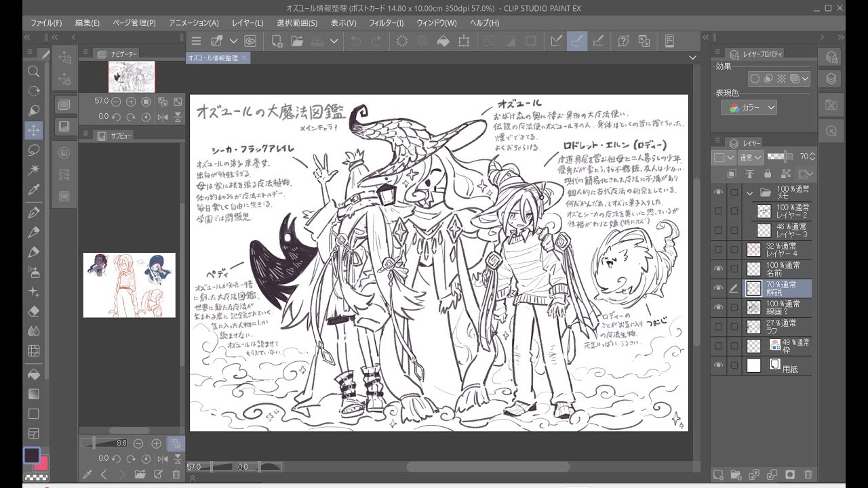The width and height of the screenshot is (868, 488).
Task: Open the レイヤー(L) menu
Action: 248,22
